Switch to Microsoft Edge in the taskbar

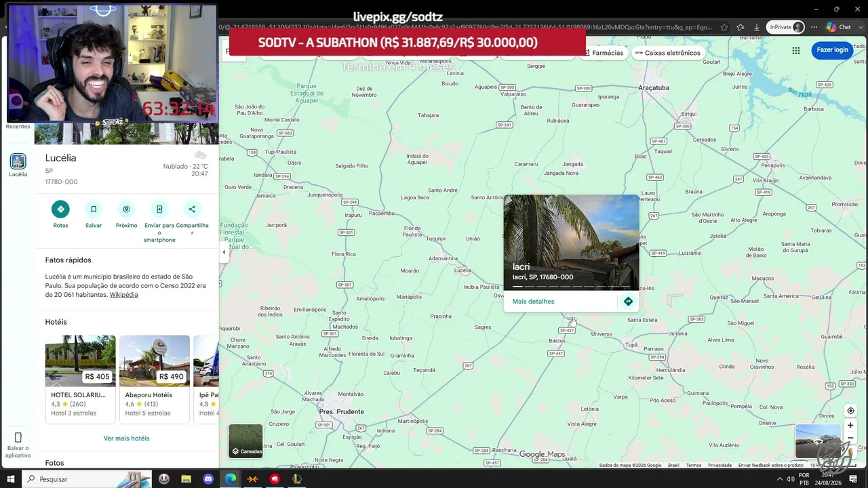point(231,479)
